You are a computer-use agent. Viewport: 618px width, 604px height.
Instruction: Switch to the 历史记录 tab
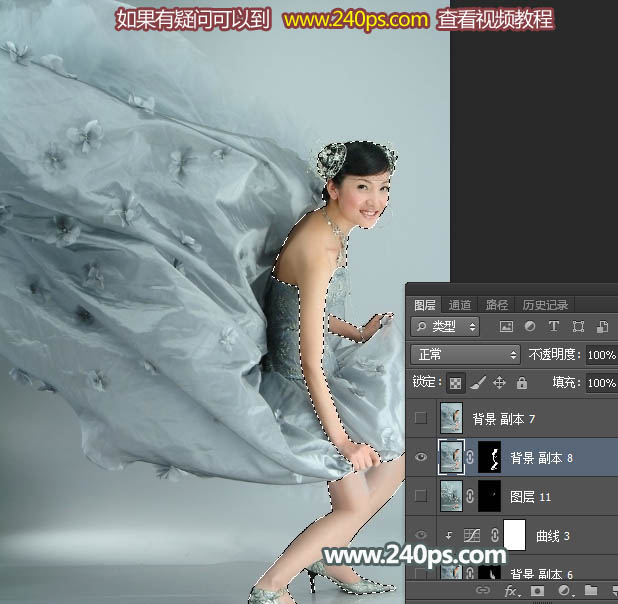click(546, 305)
